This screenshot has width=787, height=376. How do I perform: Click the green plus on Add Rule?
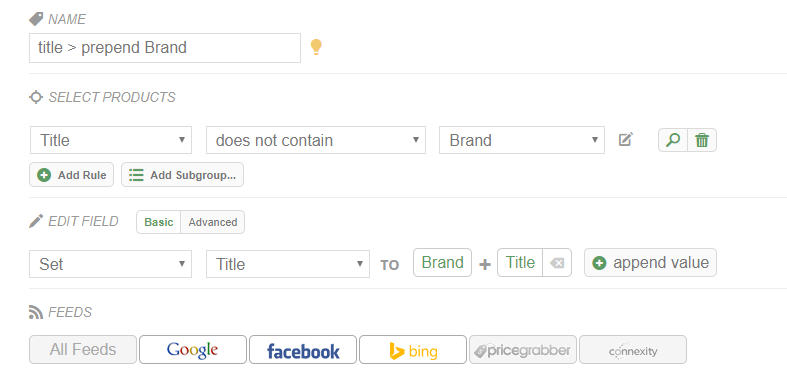tap(44, 175)
